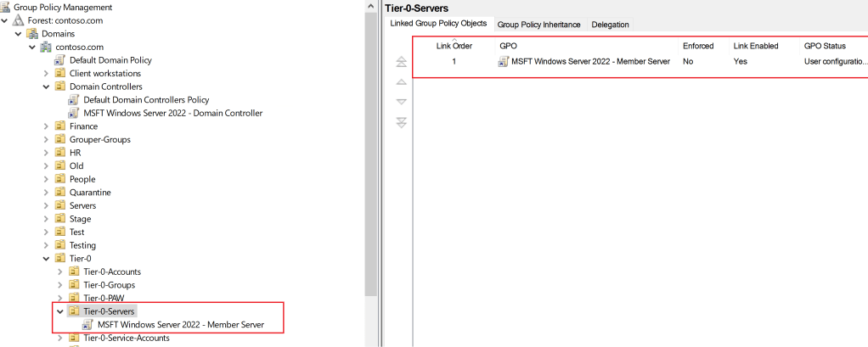
Task: Select the Finance OU in tree
Action: pos(83,126)
